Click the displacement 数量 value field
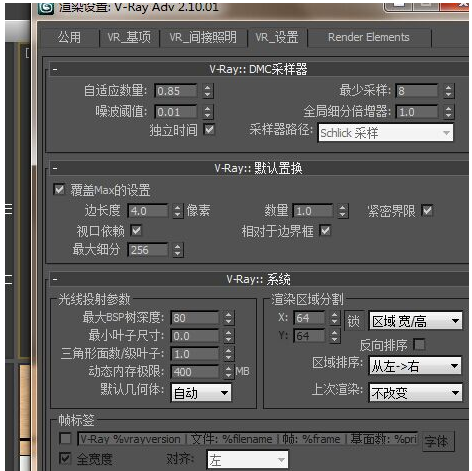The height and width of the screenshot is (471, 472). (313, 211)
